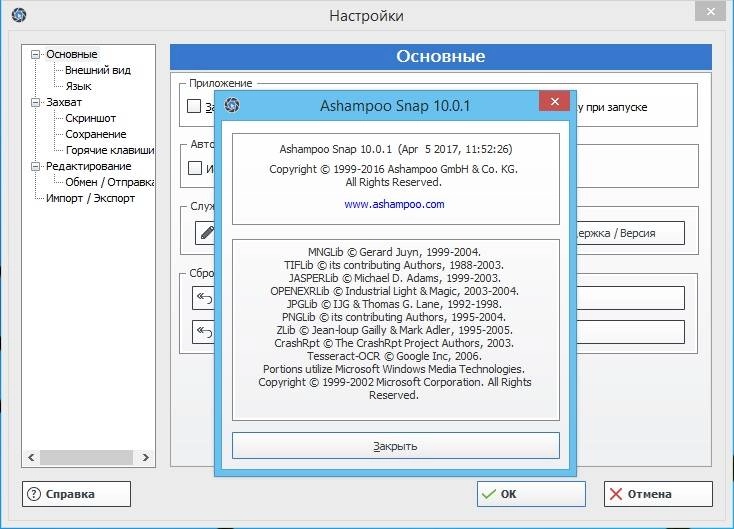Open the Импорт / Экспорт settings page
The height and width of the screenshot is (529, 734).
(x=90, y=198)
